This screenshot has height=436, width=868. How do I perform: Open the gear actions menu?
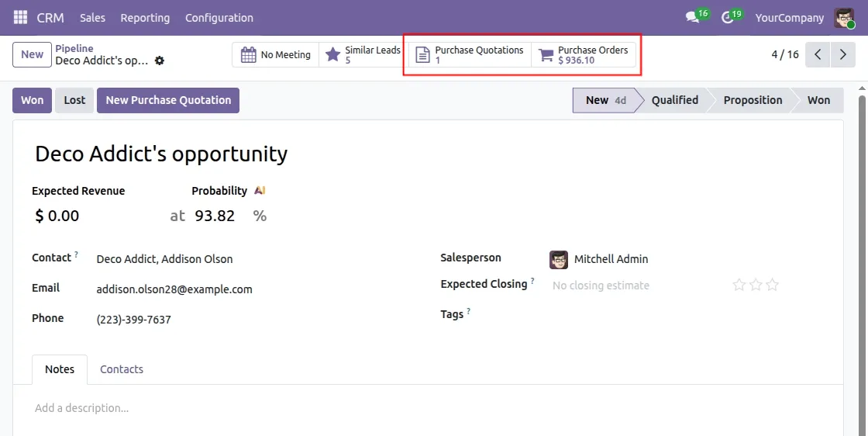point(160,61)
